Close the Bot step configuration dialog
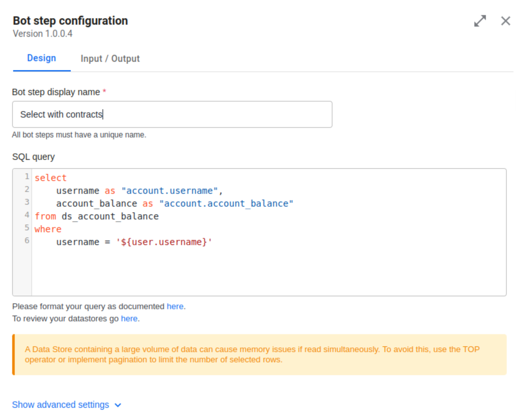 coord(505,21)
